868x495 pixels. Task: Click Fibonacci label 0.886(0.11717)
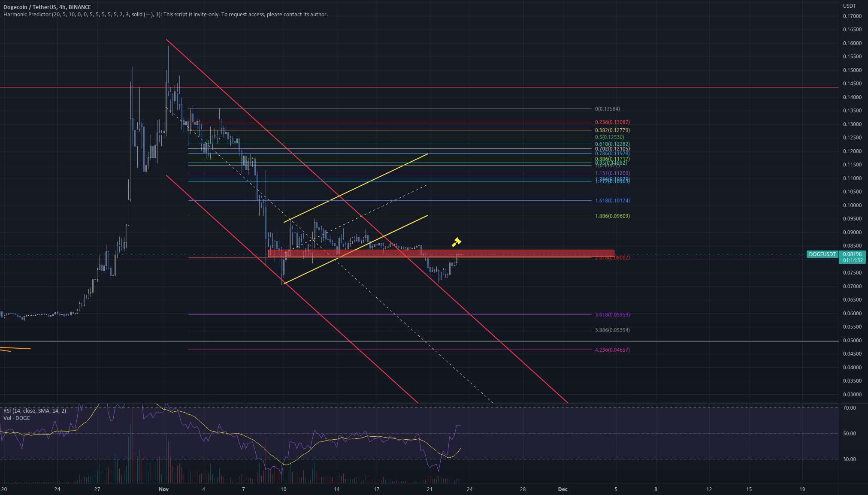coord(612,159)
